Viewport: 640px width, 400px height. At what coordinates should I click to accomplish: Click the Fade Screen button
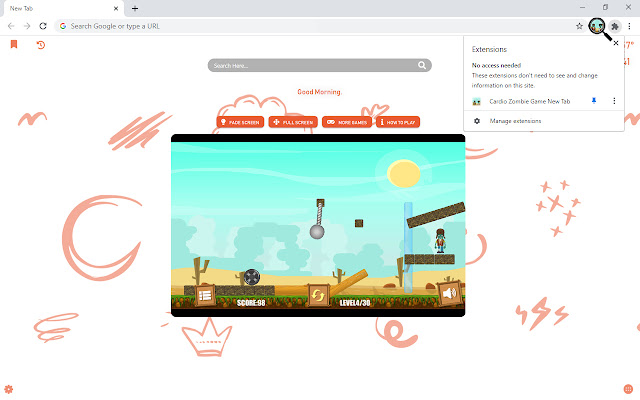tap(240, 122)
